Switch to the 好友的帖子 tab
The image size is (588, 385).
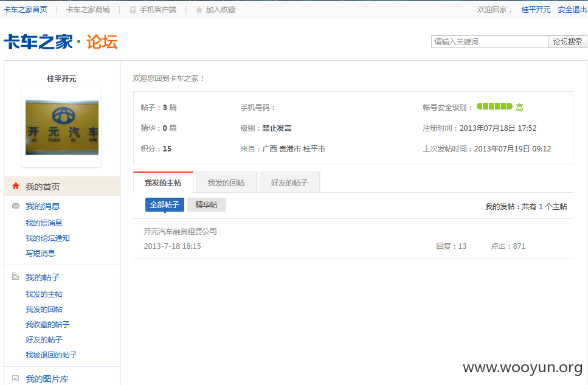(289, 182)
